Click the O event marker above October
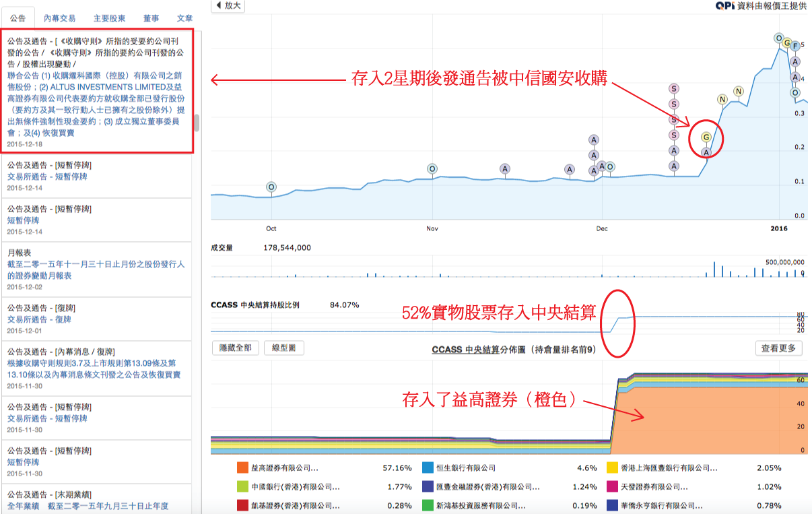Image resolution: width=812 pixels, height=514 pixels. (x=271, y=187)
